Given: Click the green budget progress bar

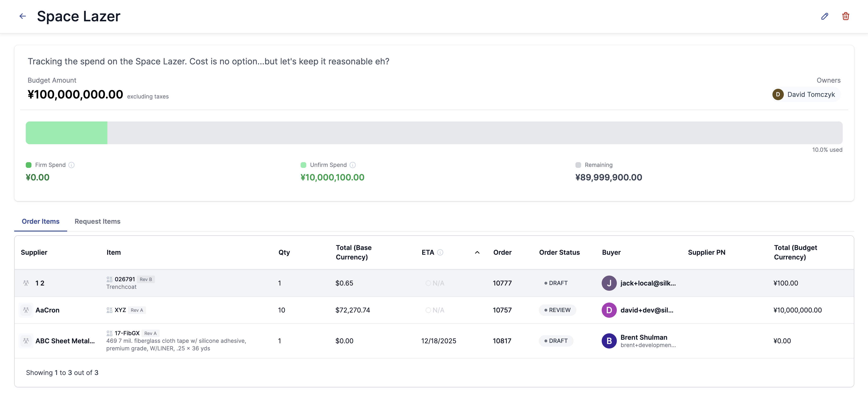Looking at the screenshot, I should [66, 133].
